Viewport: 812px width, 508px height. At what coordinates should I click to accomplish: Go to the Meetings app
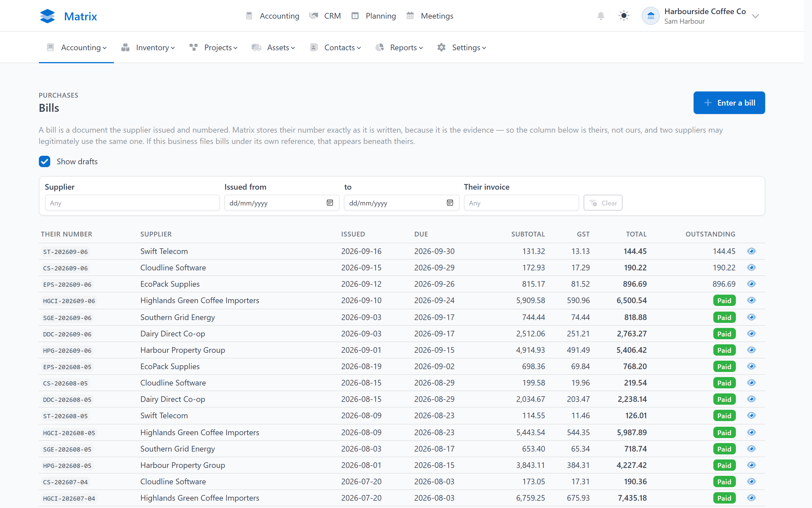point(429,16)
